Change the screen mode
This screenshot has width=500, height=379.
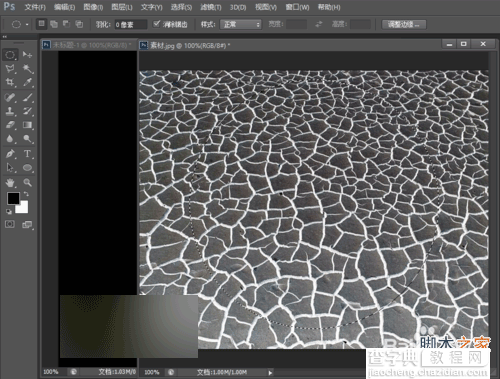click(27, 224)
